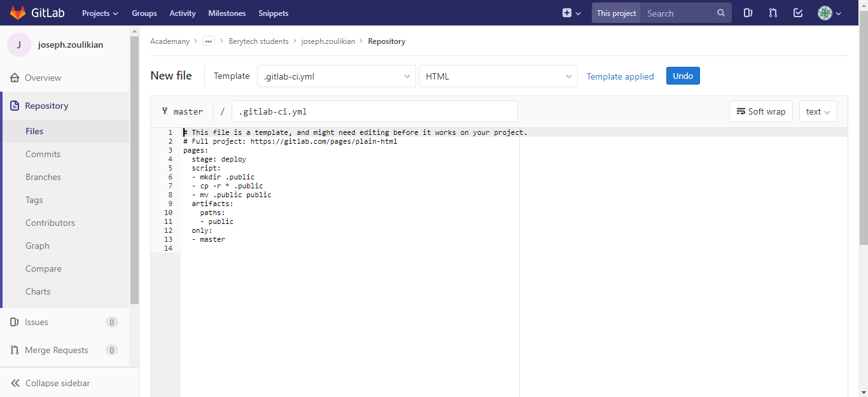
Task: Focus the file name input field
Action: (375, 111)
